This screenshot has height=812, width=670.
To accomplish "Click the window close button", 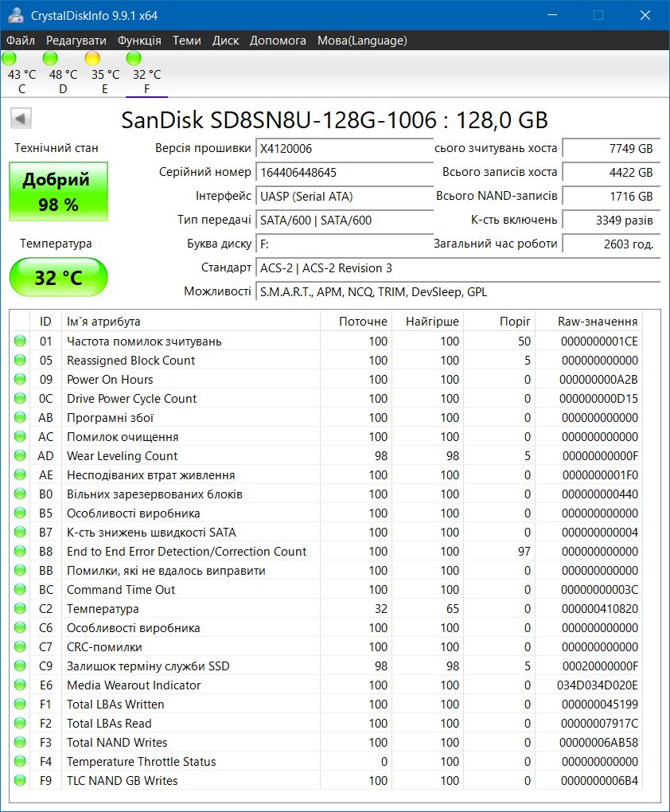I will 645,15.
